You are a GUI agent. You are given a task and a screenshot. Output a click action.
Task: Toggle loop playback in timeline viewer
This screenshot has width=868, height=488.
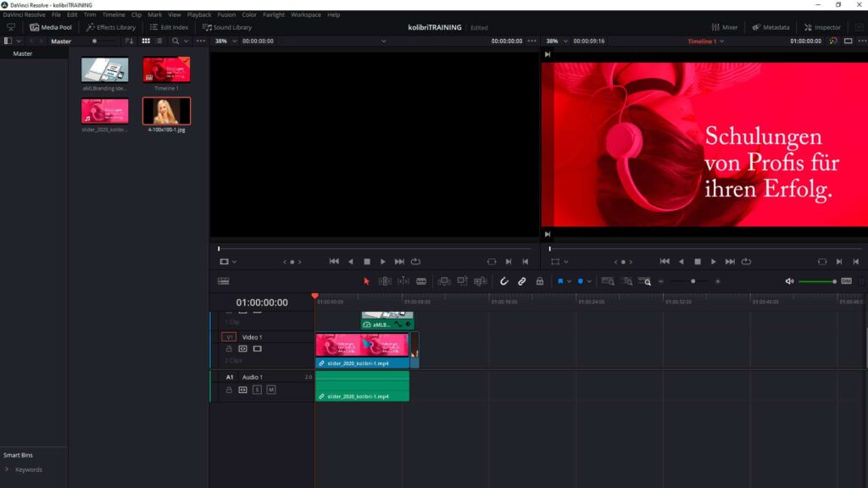click(746, 262)
